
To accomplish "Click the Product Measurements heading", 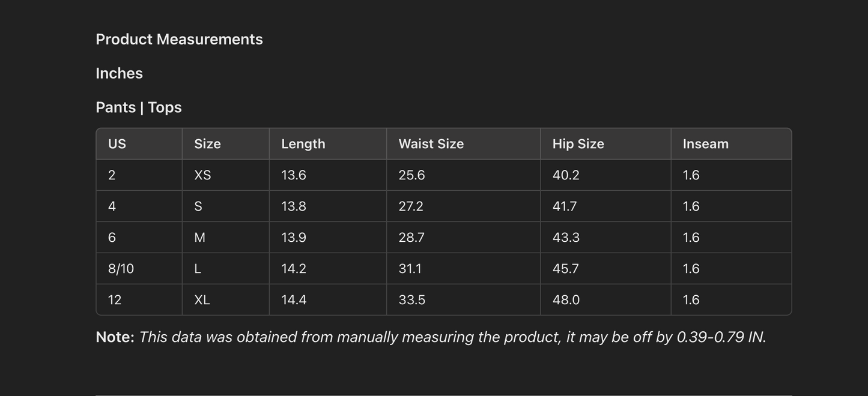I will [x=179, y=39].
